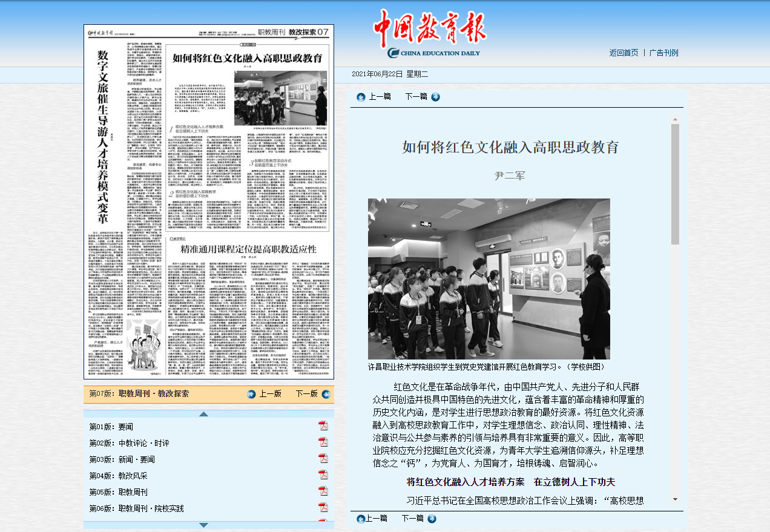This screenshot has width=770, height=532.
Task: Click the 下一篇 text below the article
Action: click(412, 519)
